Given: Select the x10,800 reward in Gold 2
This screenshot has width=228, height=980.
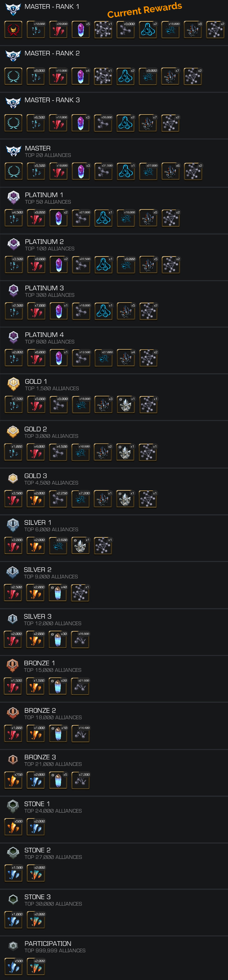Looking at the screenshot, I should [80, 452].
